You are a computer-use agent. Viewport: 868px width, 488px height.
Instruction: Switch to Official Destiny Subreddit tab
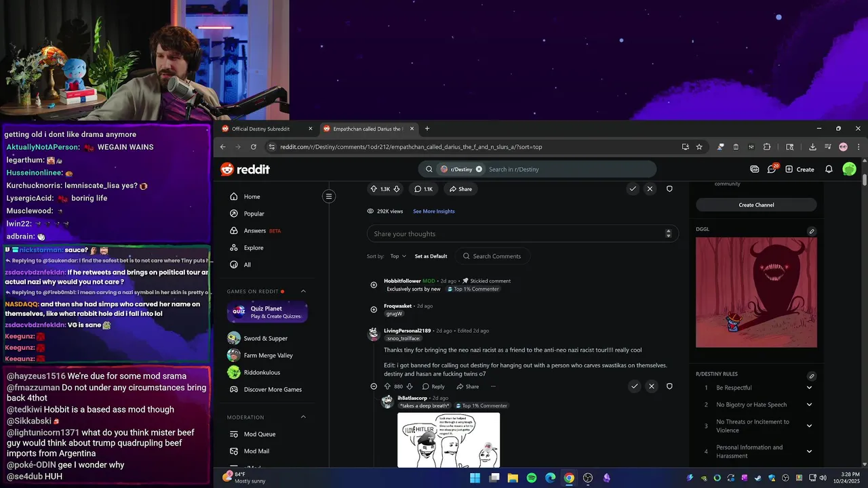click(267, 129)
